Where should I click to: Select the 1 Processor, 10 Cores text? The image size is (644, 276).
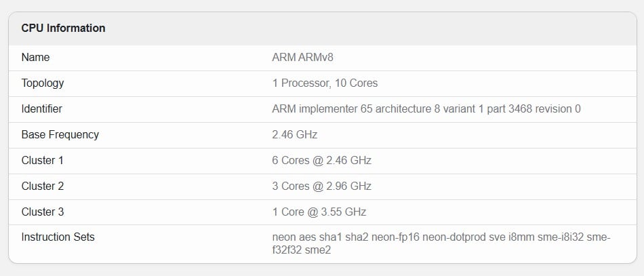325,83
